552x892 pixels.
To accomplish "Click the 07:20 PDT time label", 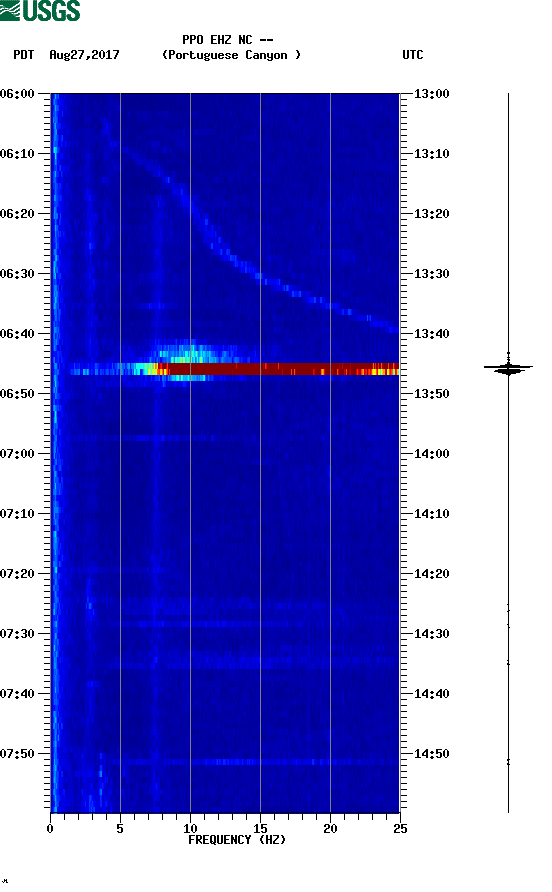I will (x=17, y=574).
